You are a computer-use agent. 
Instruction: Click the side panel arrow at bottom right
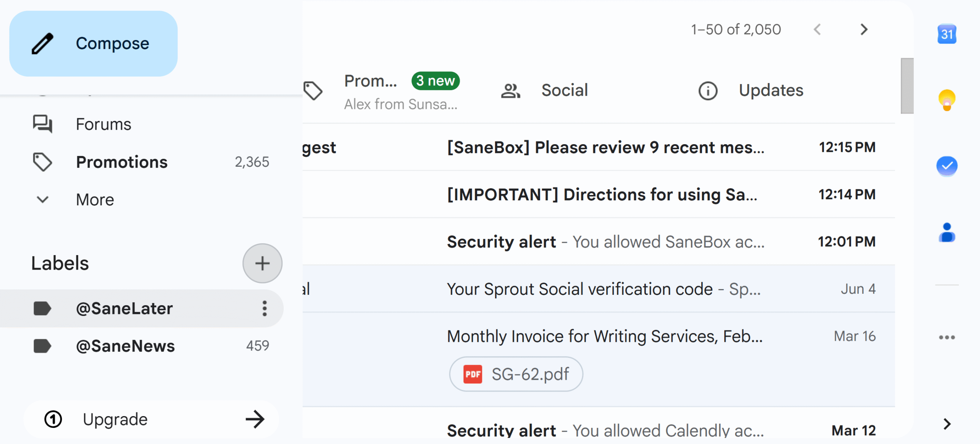[x=947, y=424]
